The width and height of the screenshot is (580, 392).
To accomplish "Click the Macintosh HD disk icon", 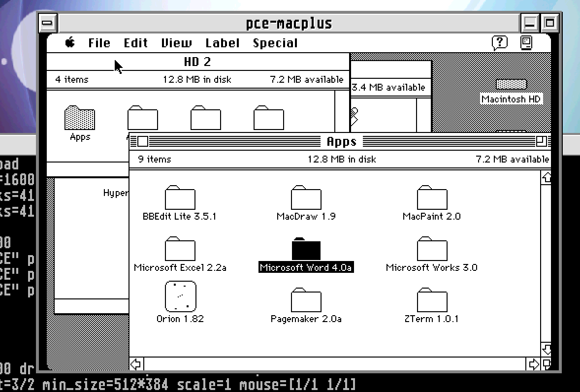I will click(x=511, y=84).
